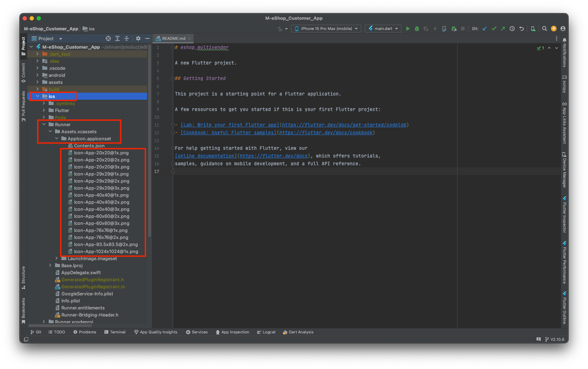Open the Device Manager side panel
This screenshot has width=588, height=369.
(564, 170)
